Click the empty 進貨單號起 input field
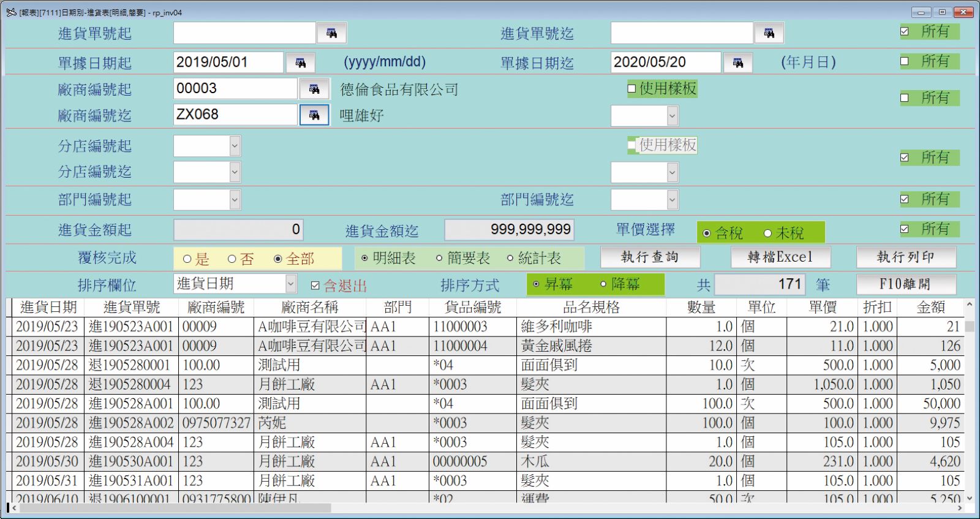This screenshot has height=519, width=980. pyautogui.click(x=244, y=33)
